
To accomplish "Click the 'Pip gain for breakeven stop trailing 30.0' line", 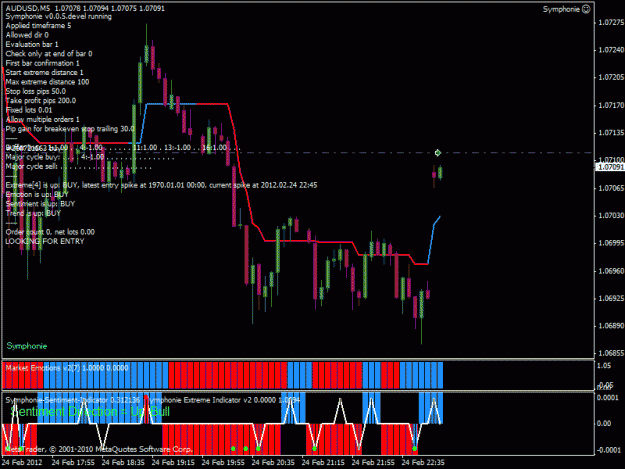I will click(70, 129).
